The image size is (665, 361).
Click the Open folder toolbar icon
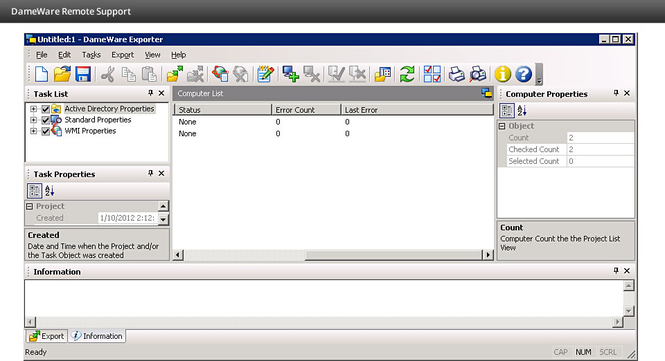(x=62, y=74)
